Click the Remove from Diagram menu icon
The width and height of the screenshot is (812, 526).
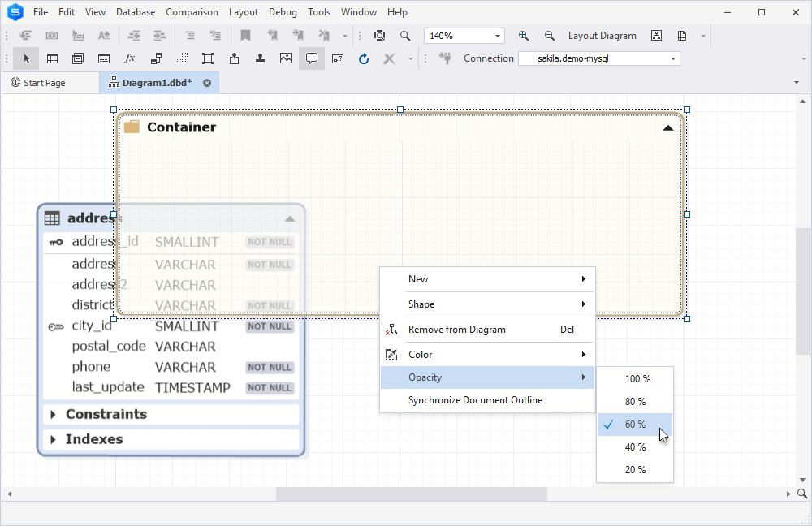coord(391,330)
